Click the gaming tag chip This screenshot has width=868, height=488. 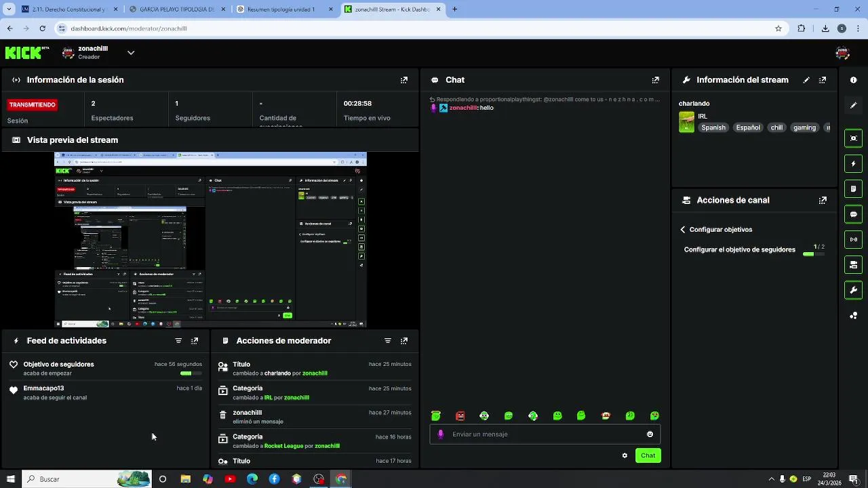(804, 127)
